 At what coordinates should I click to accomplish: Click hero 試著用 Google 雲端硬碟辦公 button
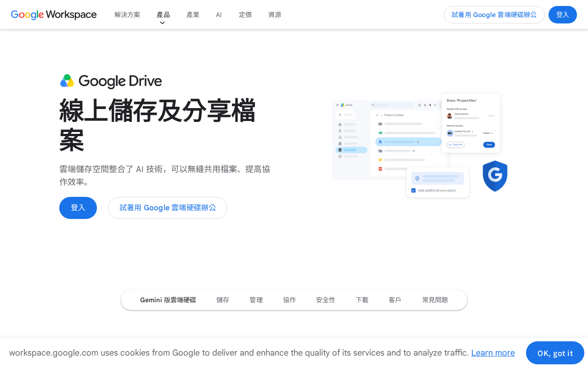[x=168, y=208]
